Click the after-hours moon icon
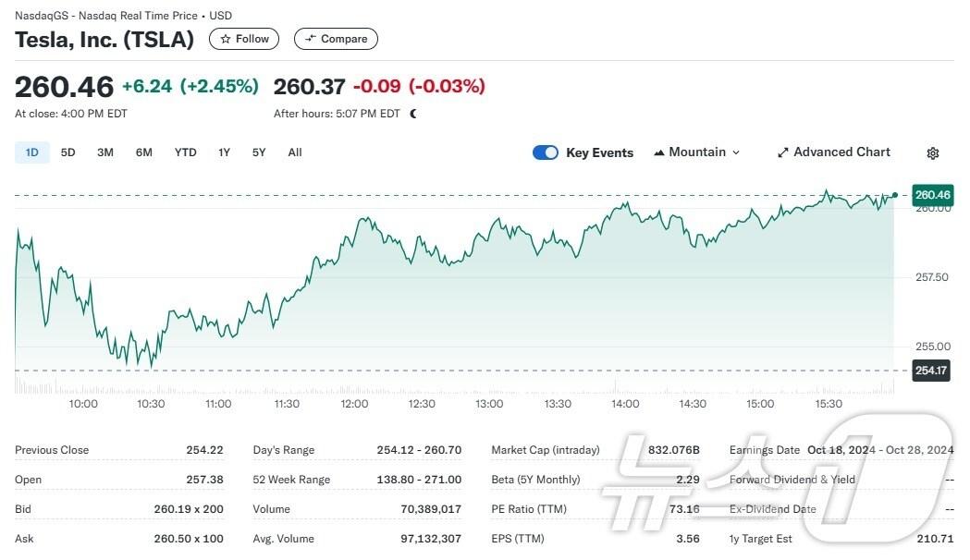The width and height of the screenshot is (970, 560). 413,114
